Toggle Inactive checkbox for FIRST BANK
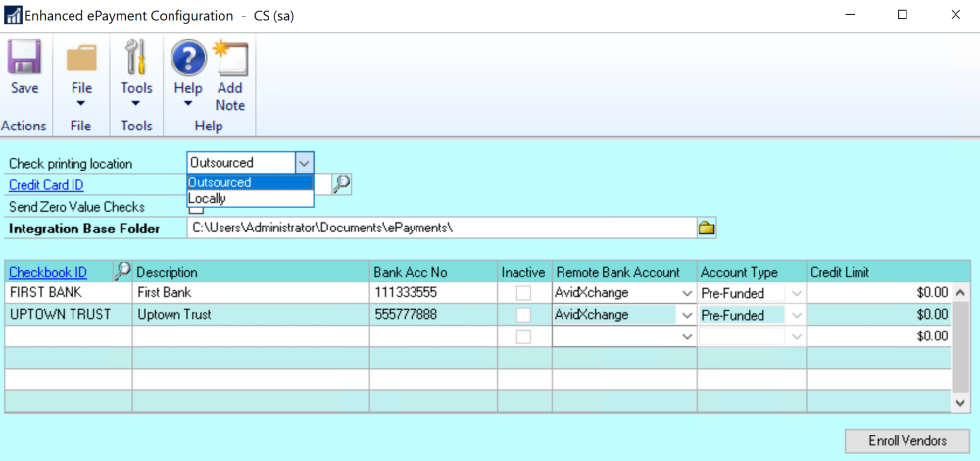Image resolution: width=980 pixels, height=461 pixels. [x=523, y=292]
